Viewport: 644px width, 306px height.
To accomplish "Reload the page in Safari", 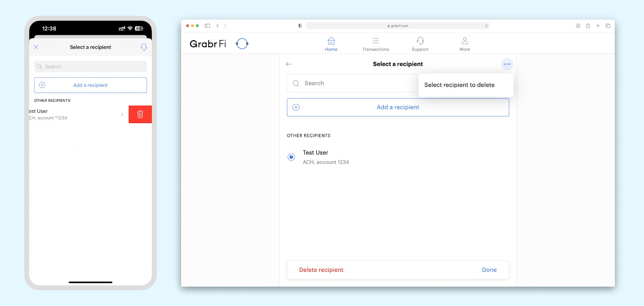I will pos(486,26).
